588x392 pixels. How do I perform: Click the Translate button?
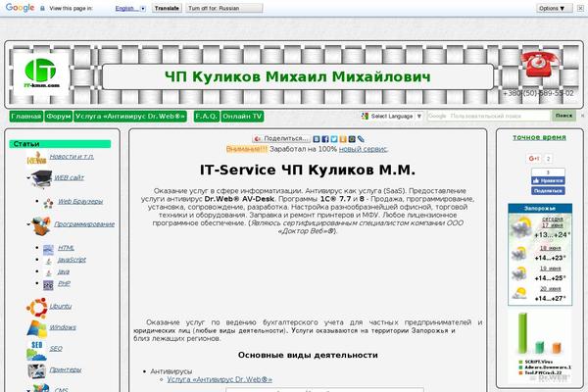[x=167, y=8]
